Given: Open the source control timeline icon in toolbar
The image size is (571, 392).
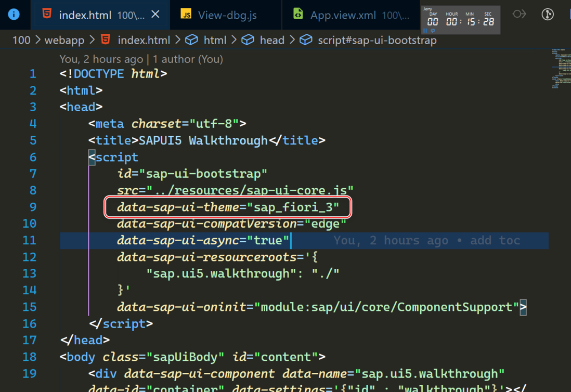Looking at the screenshot, I should 547,14.
